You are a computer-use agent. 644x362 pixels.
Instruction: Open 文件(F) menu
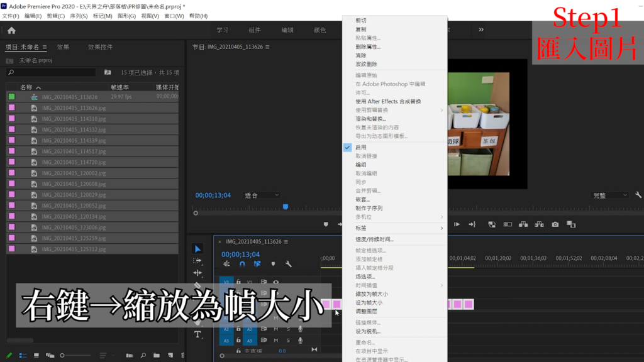click(11, 16)
